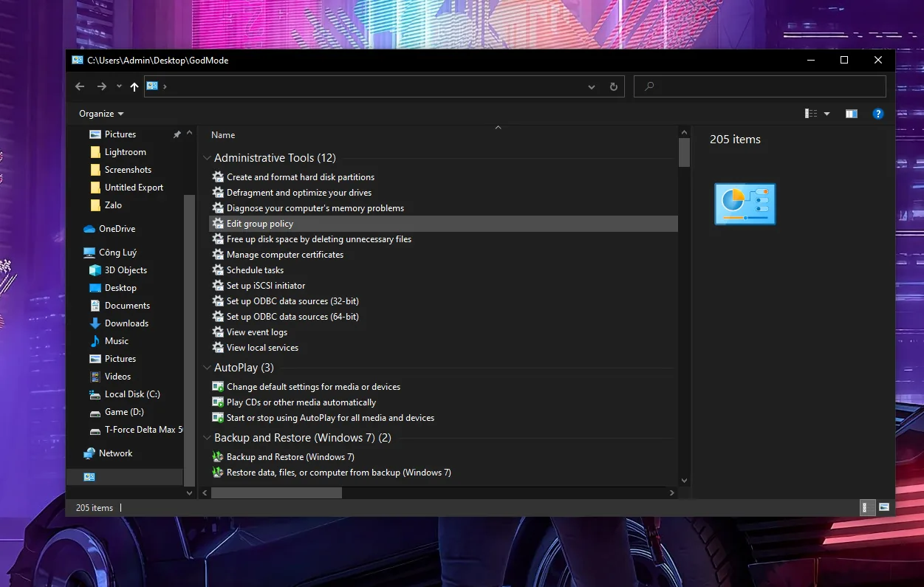Click the Schedule tasks gear icon

(218, 270)
